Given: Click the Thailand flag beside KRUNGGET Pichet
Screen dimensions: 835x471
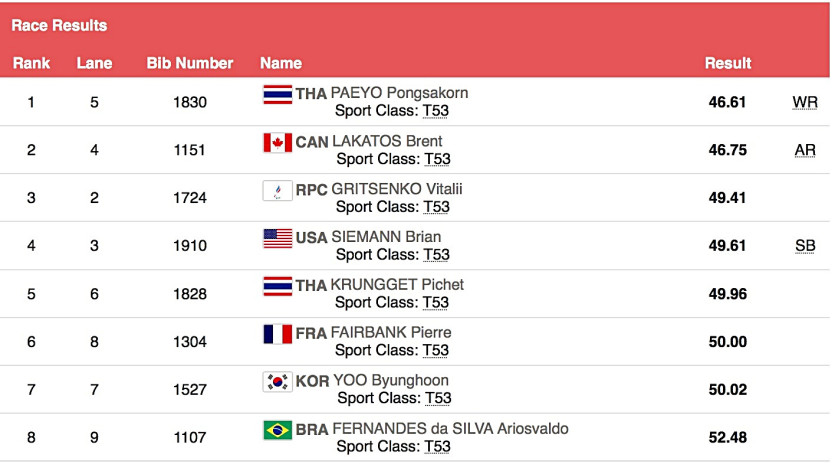Looking at the screenshot, I should (x=277, y=286).
